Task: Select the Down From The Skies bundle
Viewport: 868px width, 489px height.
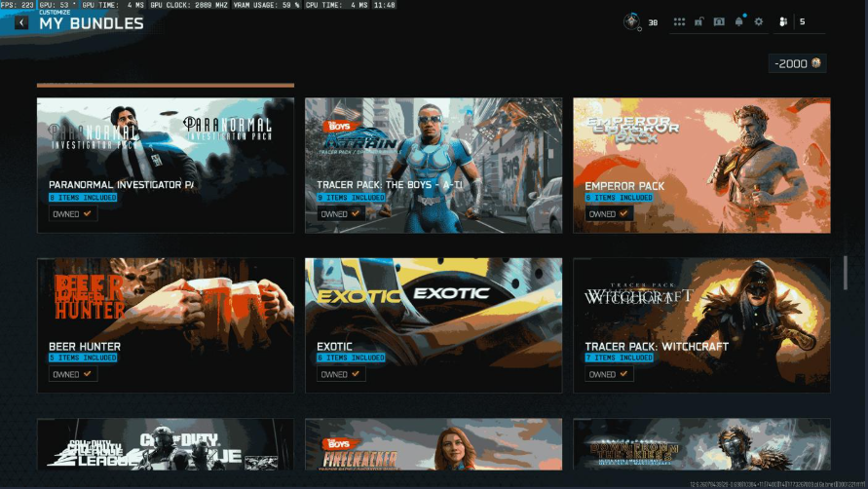Action: (701, 444)
